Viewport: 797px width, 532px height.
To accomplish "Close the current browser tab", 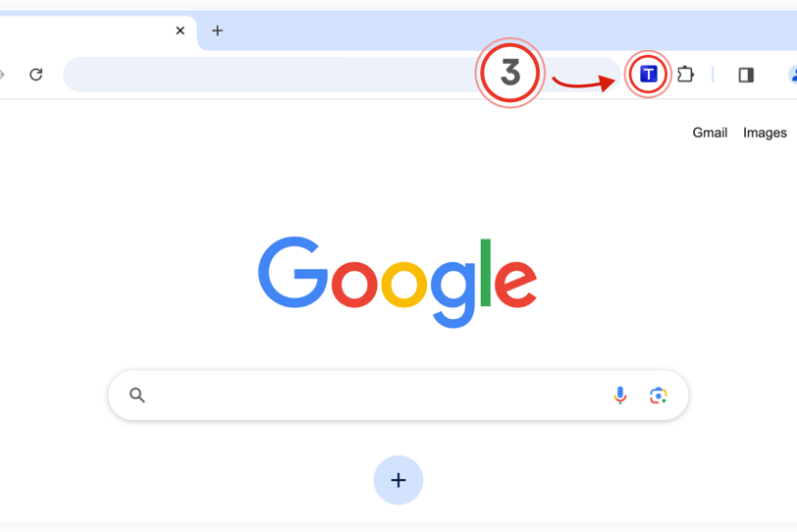I will tap(180, 31).
